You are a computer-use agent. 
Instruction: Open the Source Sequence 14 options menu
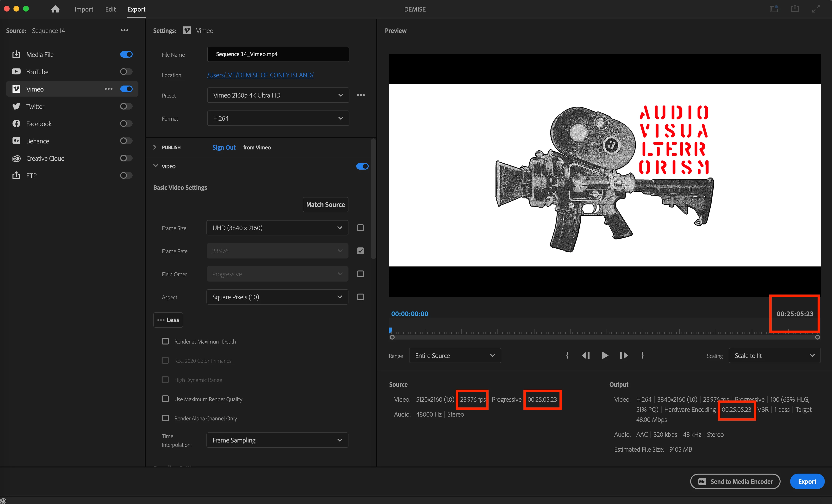[124, 30]
